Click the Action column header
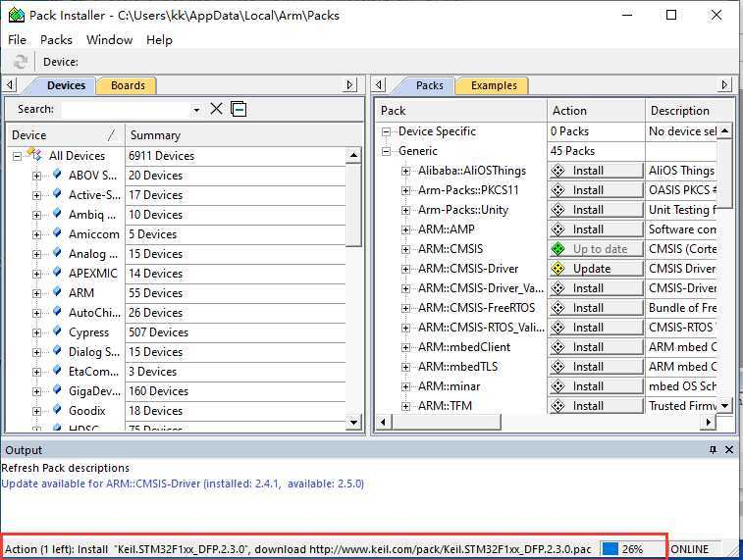 (x=596, y=111)
